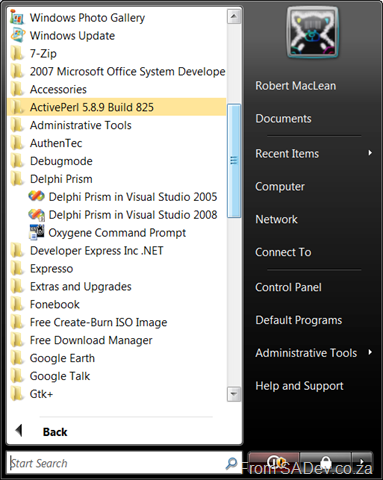The width and height of the screenshot is (383, 480).
Task: Click the Google Earth folder icon
Action: click(x=17, y=358)
